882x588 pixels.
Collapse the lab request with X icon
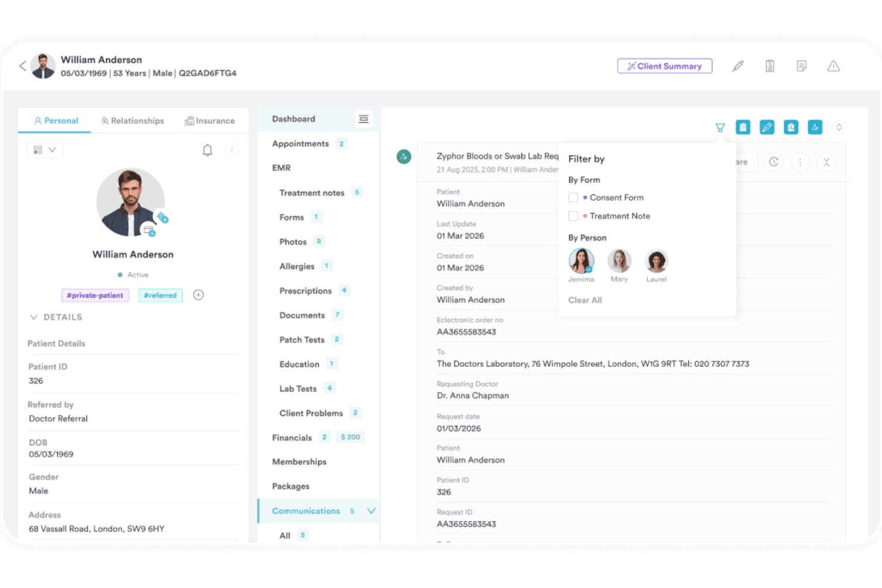(826, 162)
